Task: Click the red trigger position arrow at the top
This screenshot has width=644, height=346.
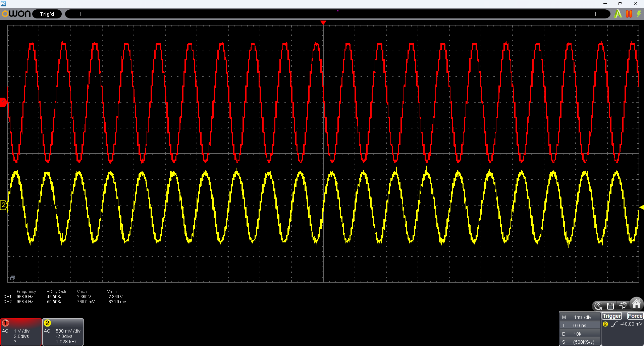Action: click(x=323, y=22)
